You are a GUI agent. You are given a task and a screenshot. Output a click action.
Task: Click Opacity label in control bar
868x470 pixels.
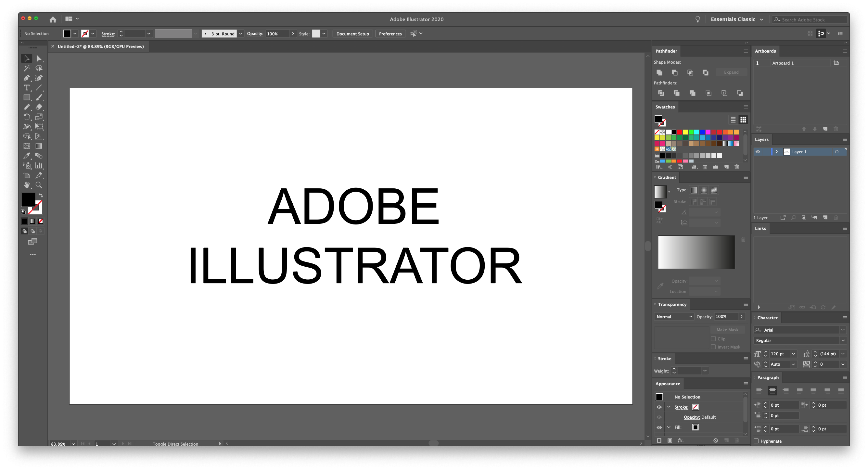(x=255, y=34)
